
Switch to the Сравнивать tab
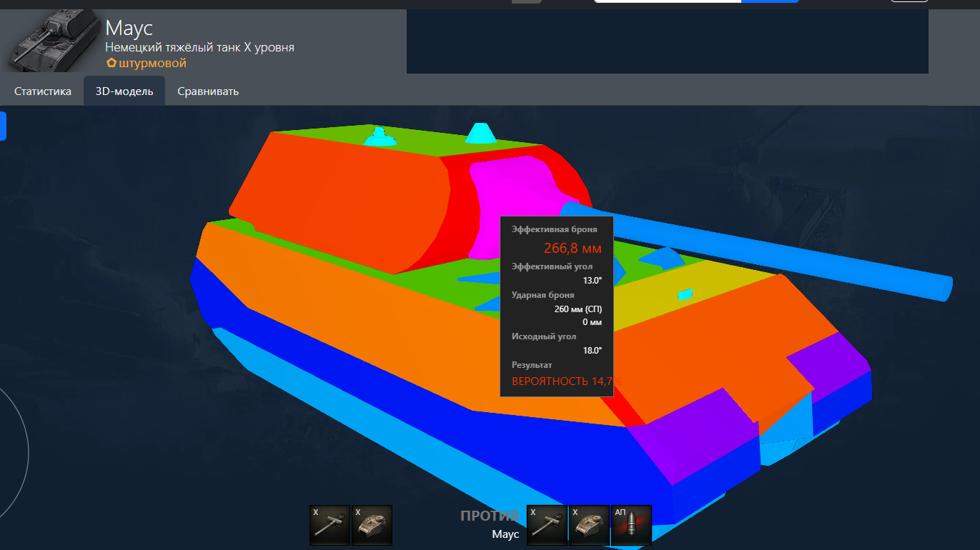(x=208, y=91)
